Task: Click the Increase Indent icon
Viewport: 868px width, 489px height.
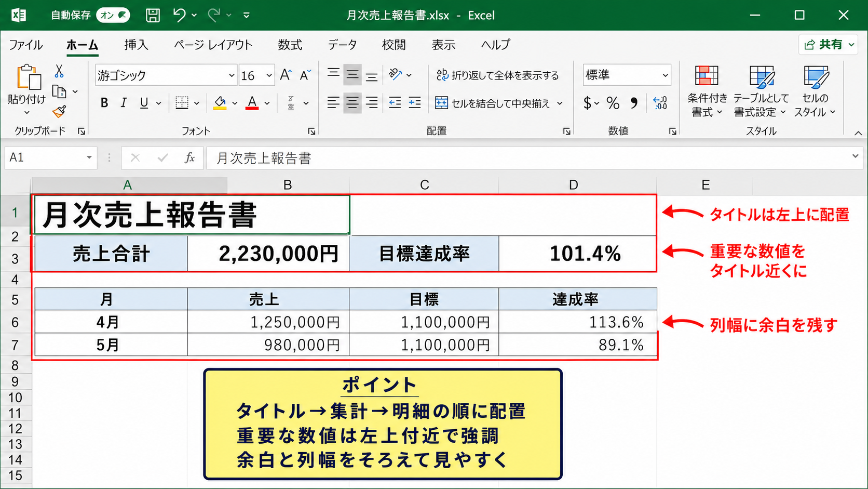Action: pyautogui.click(x=415, y=103)
